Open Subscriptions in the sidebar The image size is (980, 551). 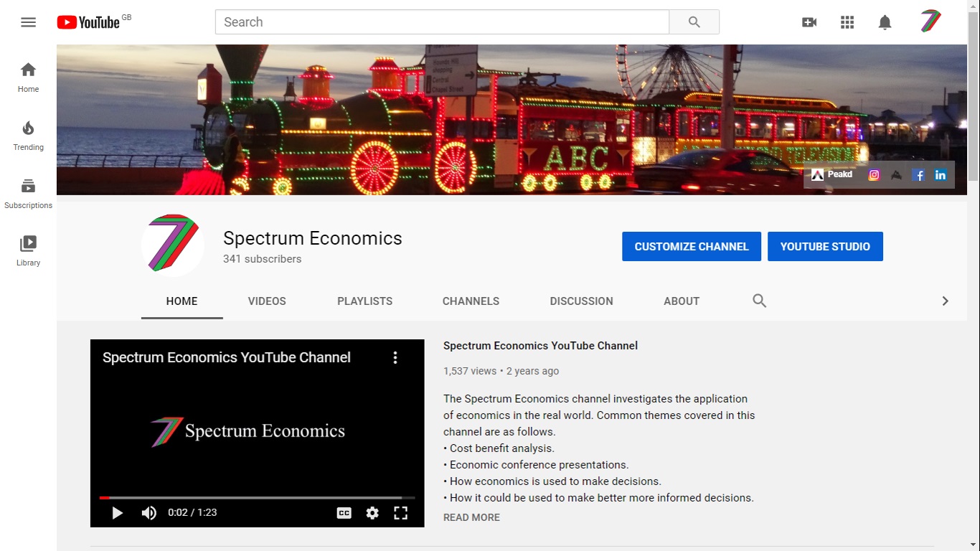pos(28,194)
